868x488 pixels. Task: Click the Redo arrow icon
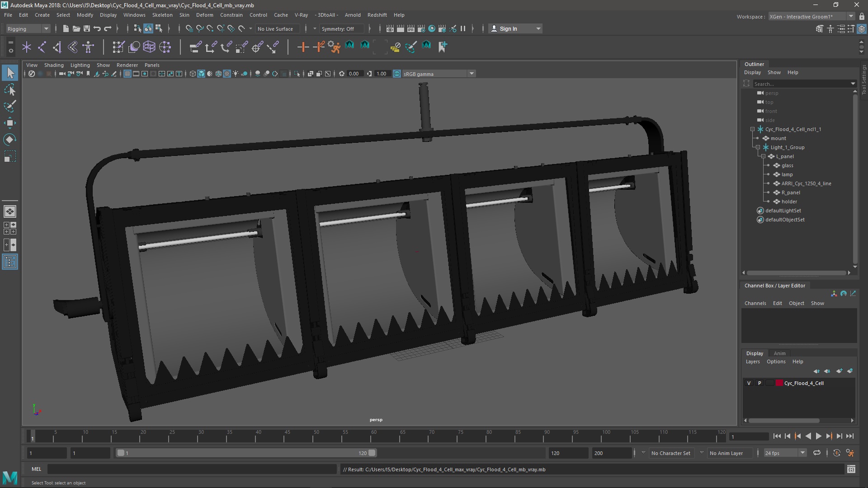coord(108,28)
